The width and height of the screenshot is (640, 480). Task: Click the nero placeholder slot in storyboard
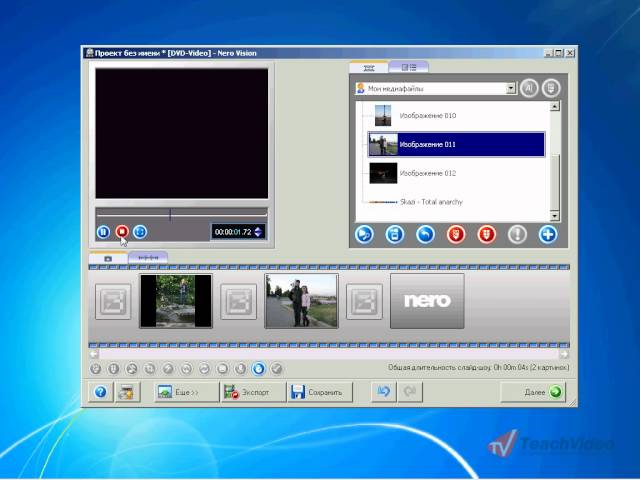pyautogui.click(x=427, y=301)
